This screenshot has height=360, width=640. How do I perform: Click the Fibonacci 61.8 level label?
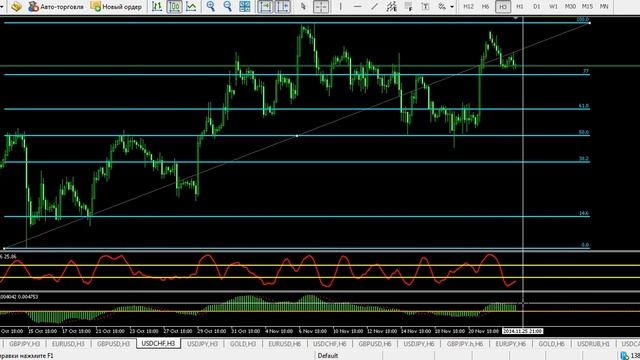click(x=584, y=106)
